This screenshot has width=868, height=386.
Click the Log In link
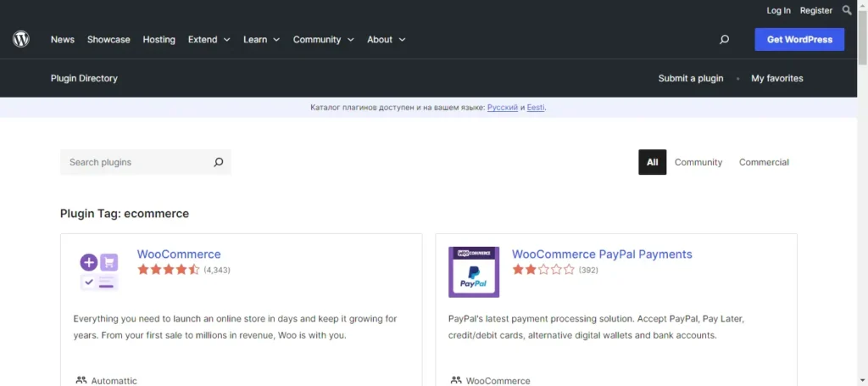(x=778, y=10)
